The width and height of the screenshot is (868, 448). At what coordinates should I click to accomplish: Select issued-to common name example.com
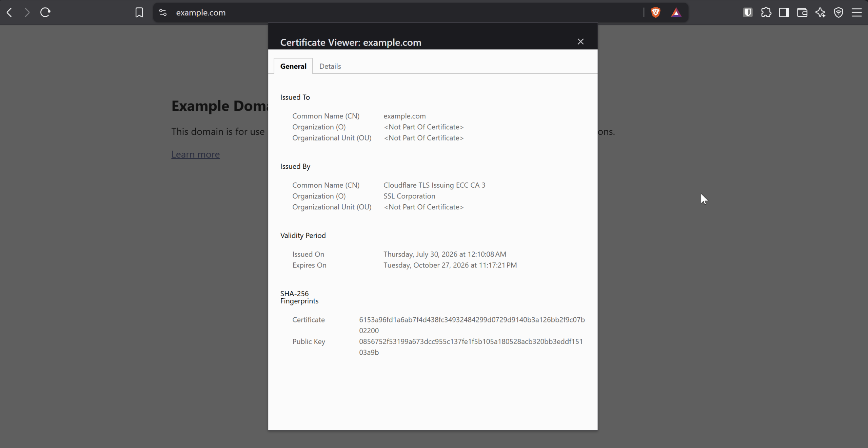click(x=405, y=116)
